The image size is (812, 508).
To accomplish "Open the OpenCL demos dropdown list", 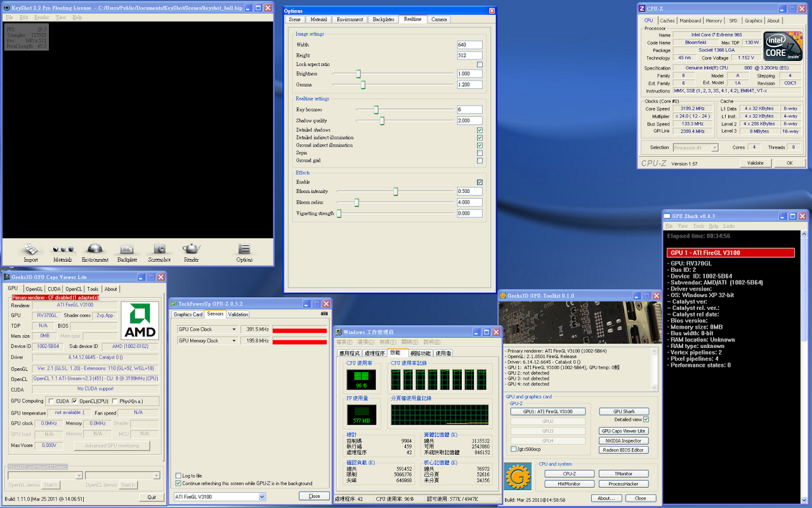I will (x=158, y=475).
